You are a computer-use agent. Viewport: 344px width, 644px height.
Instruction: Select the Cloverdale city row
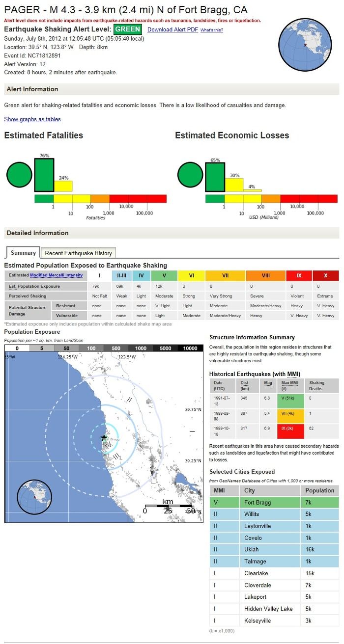coord(274,585)
